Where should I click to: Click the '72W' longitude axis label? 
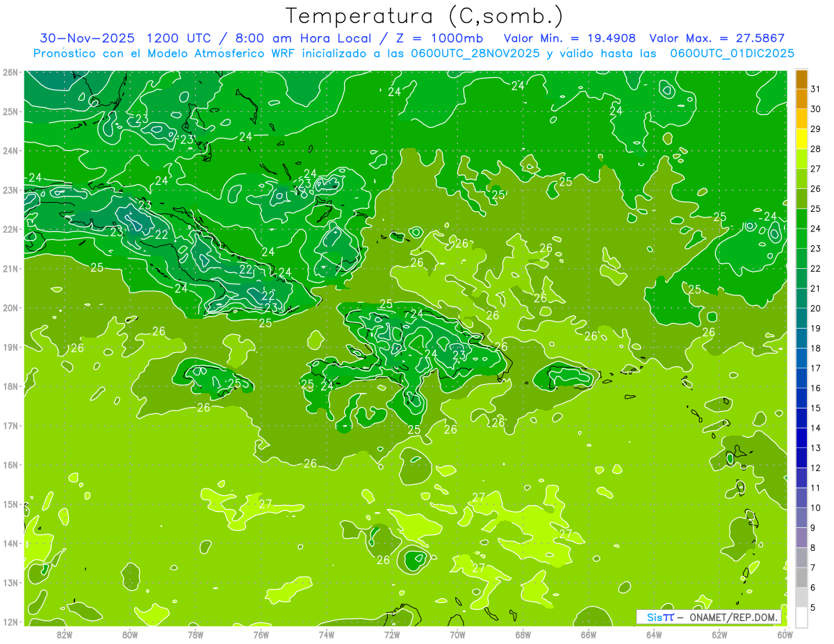(x=392, y=634)
